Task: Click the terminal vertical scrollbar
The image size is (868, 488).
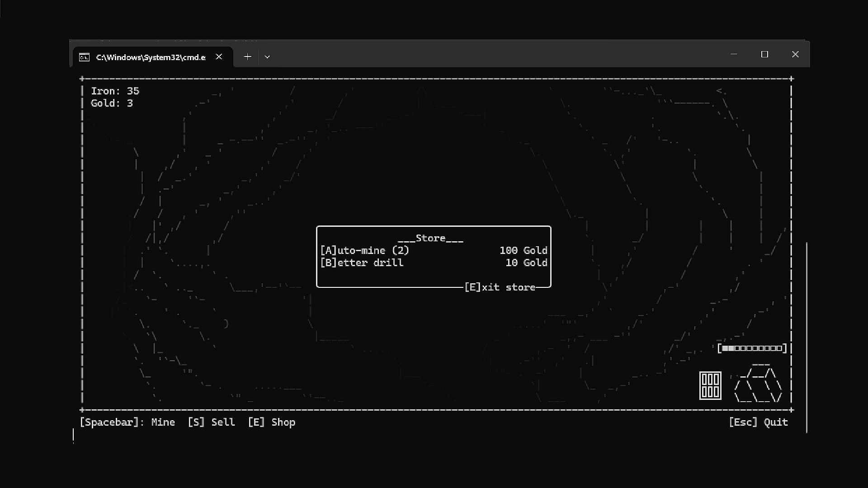Action: pos(807,337)
